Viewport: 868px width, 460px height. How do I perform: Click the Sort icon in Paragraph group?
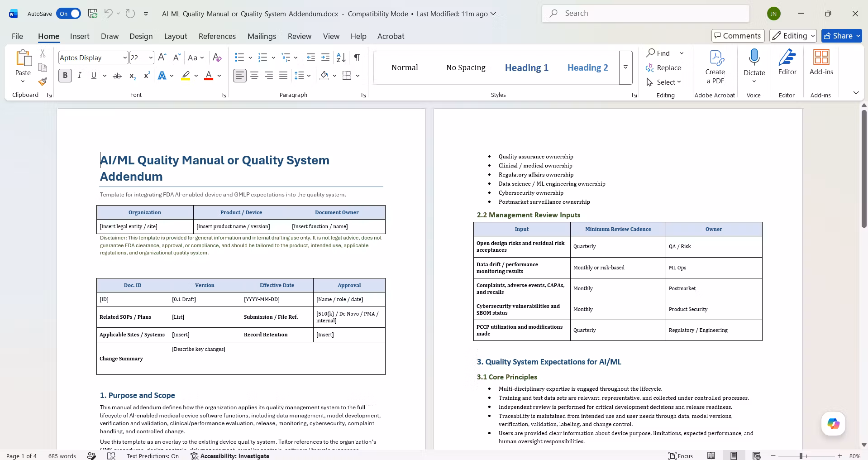pos(341,57)
